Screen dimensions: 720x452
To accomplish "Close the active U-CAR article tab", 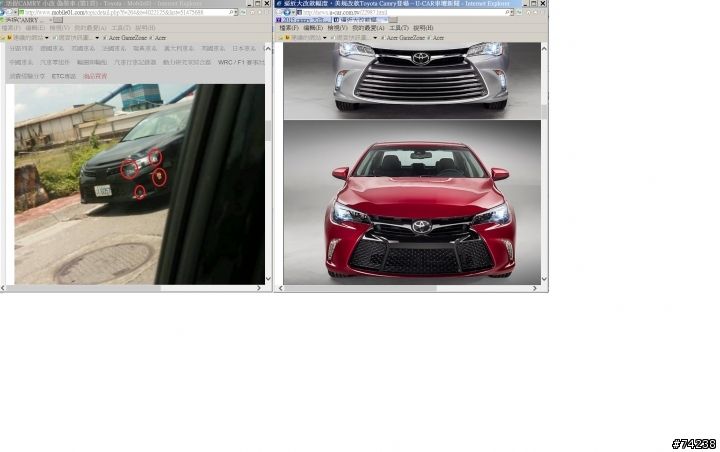I will [x=385, y=20].
